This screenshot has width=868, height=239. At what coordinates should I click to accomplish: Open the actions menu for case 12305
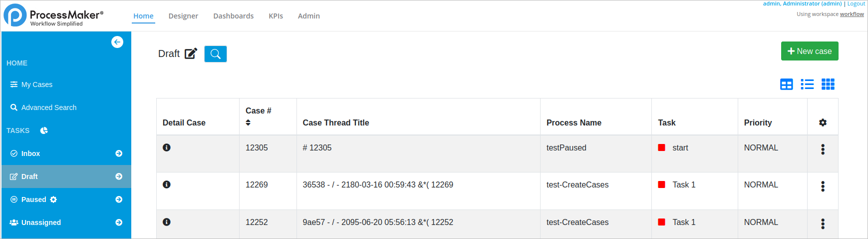coord(823,149)
